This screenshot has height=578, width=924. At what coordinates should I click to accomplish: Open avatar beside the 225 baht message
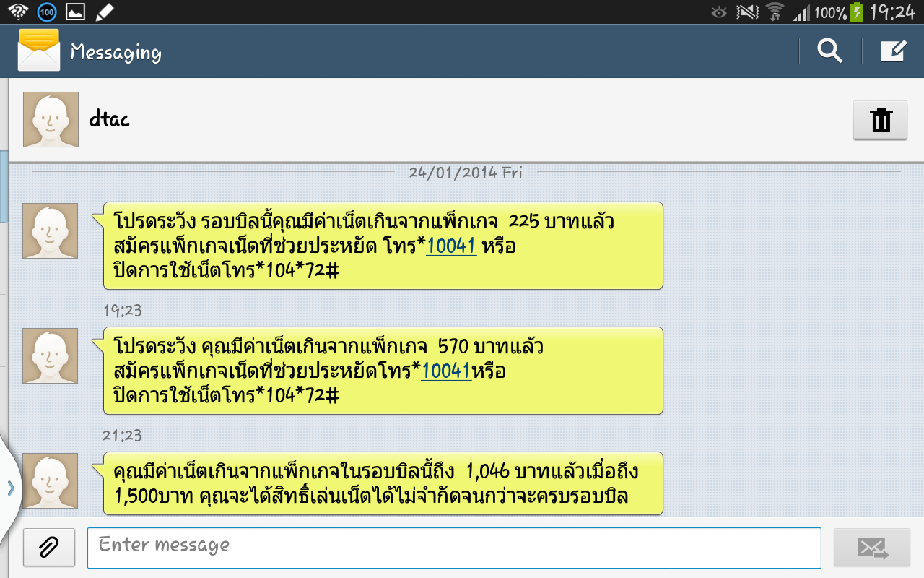(51, 230)
